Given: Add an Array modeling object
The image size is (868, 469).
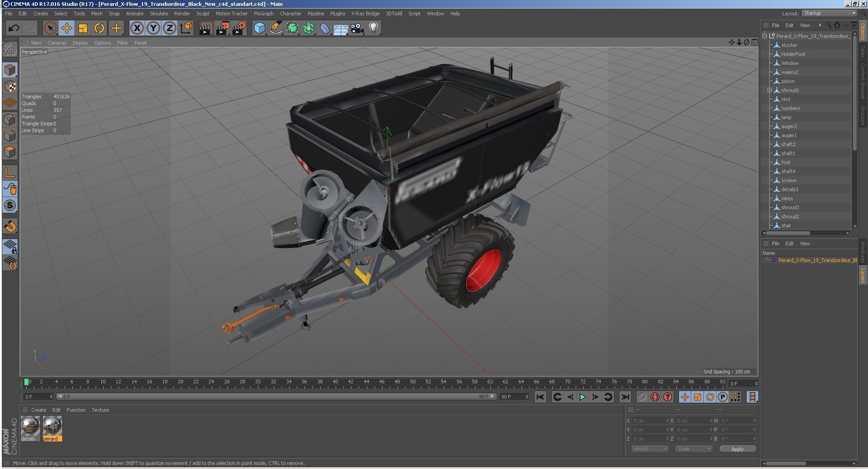Looking at the screenshot, I should pyautogui.click(x=309, y=28).
